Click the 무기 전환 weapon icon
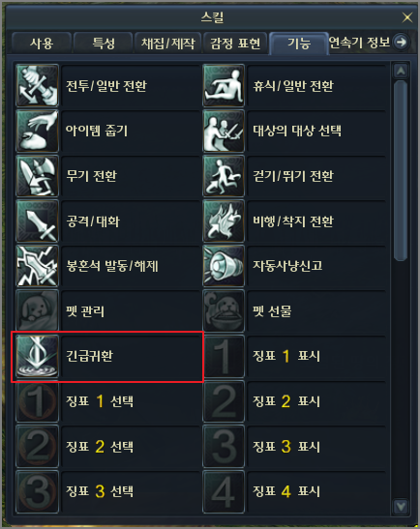Image resolution: width=420 pixels, height=529 pixels. pos(37,176)
